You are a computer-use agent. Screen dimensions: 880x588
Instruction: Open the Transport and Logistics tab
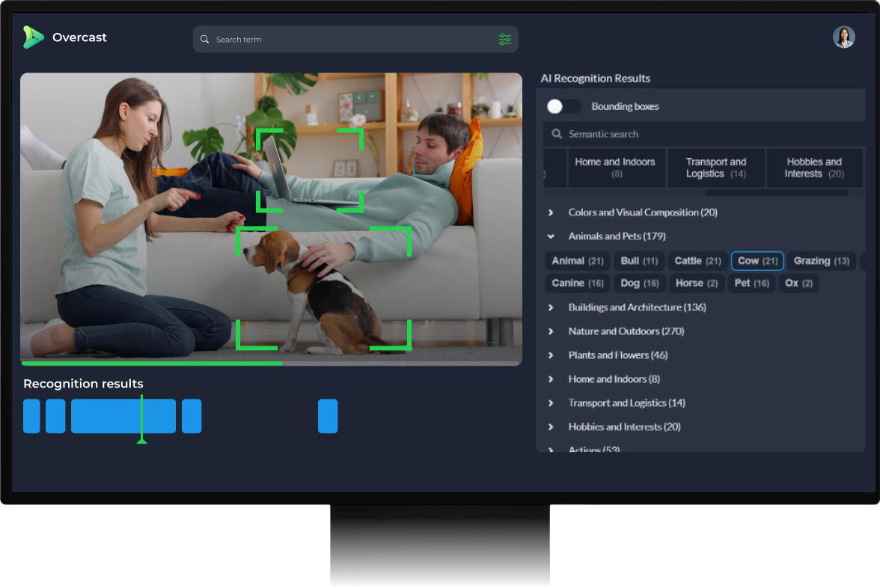point(715,167)
